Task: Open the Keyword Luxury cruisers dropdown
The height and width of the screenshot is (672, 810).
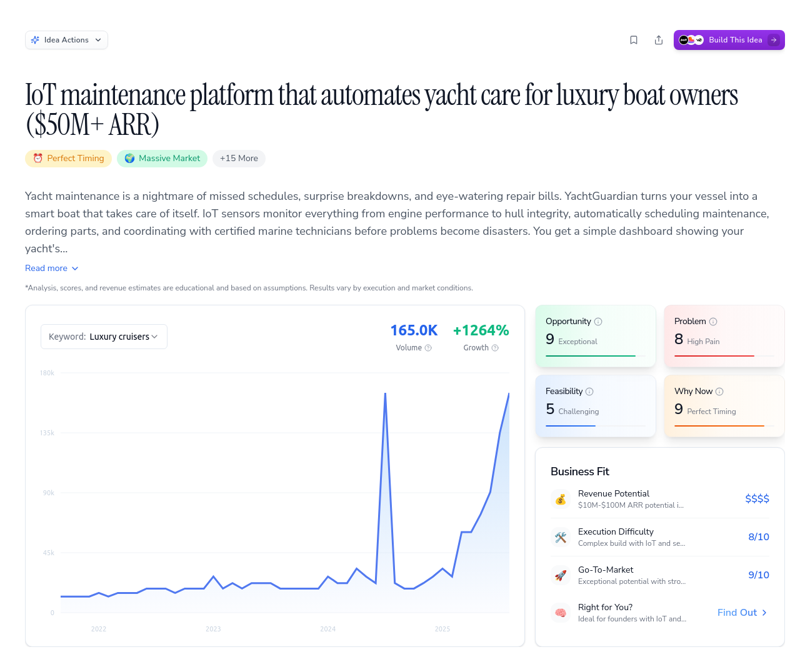Action: click(x=104, y=337)
